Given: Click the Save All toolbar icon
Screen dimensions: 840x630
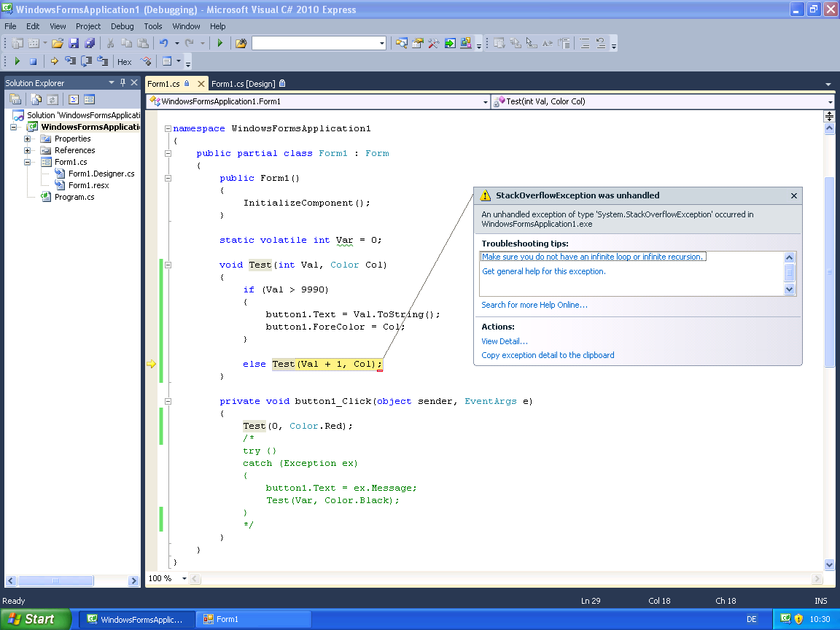Looking at the screenshot, I should pos(90,44).
